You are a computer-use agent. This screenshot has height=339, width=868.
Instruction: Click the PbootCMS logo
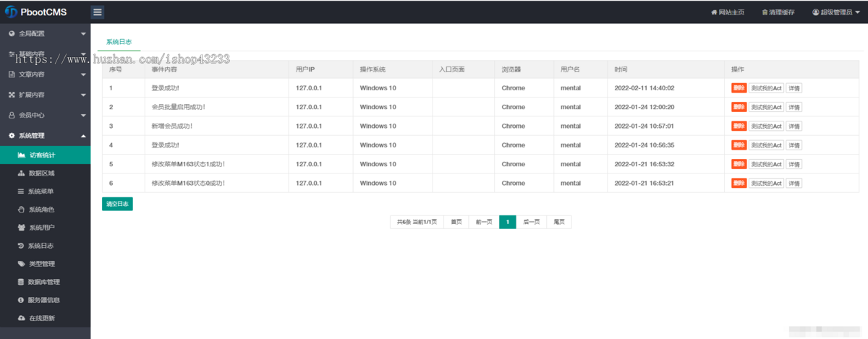point(36,12)
